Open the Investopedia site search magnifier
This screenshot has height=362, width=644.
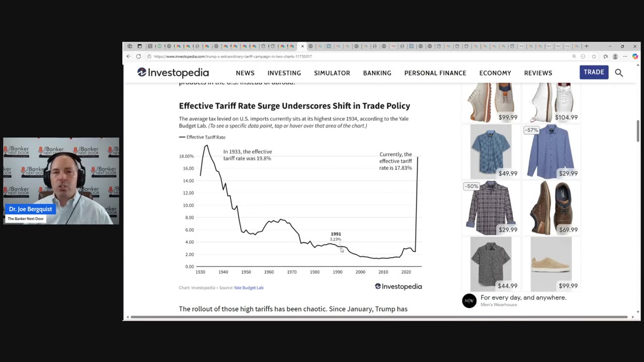coord(619,73)
